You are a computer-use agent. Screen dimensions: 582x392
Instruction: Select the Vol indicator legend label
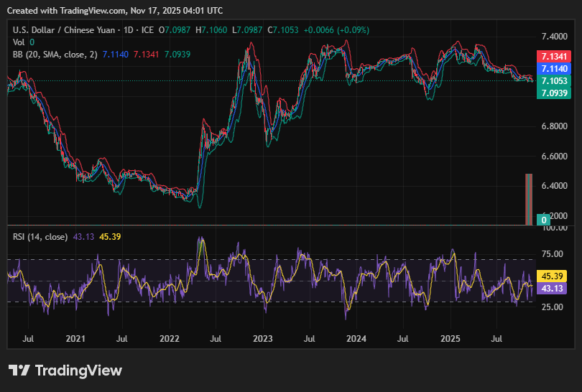(x=19, y=42)
